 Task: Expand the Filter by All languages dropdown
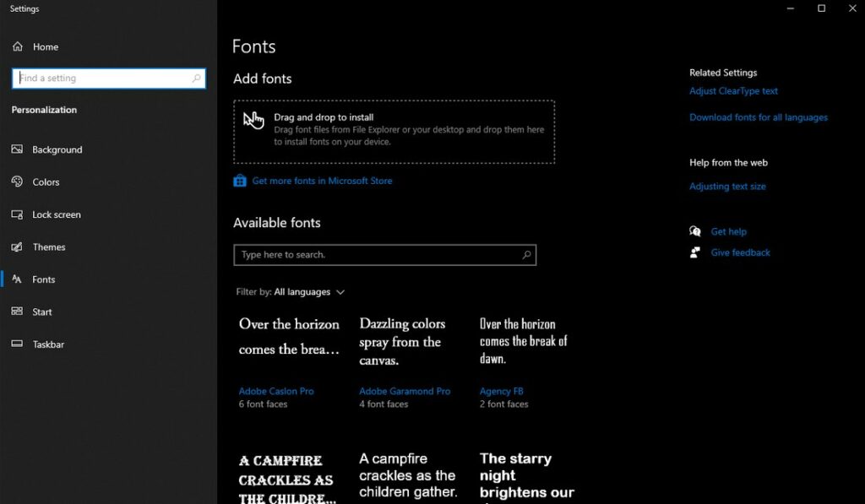pyautogui.click(x=340, y=291)
